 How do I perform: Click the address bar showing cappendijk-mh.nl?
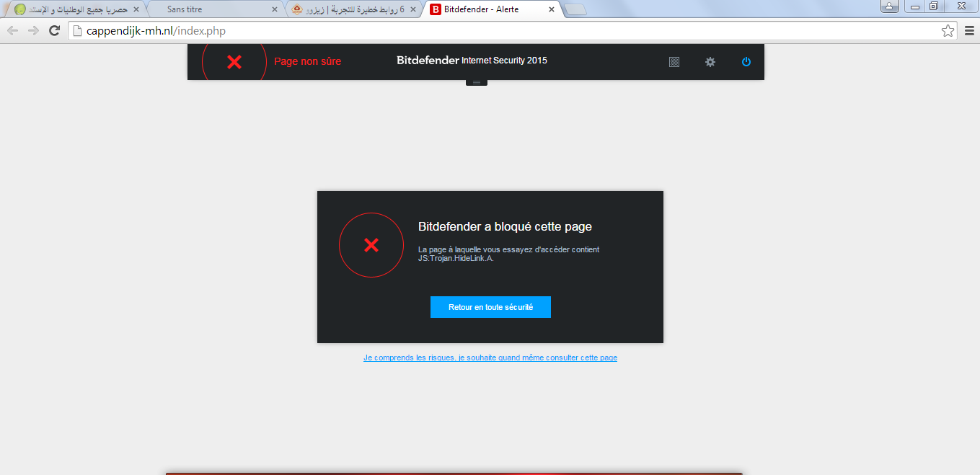(x=505, y=30)
